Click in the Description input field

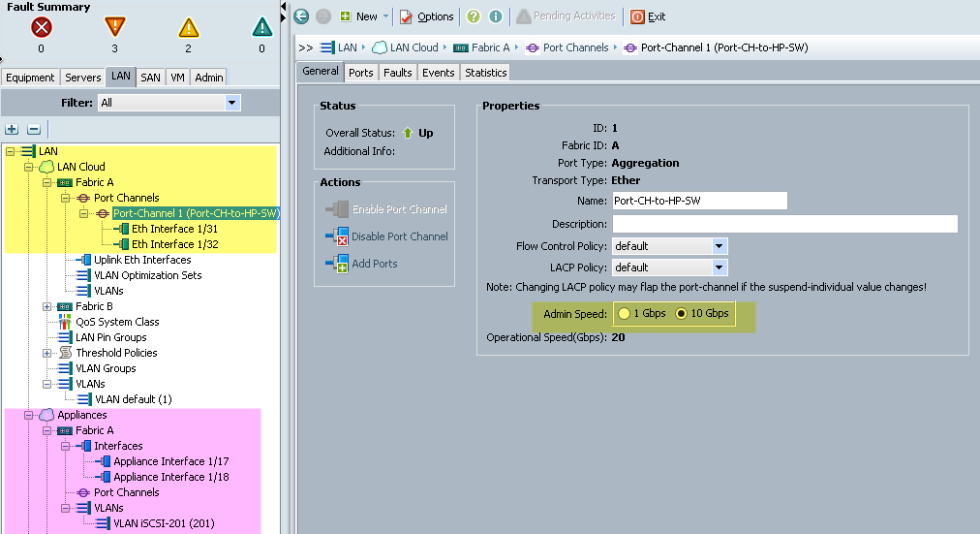point(785,224)
